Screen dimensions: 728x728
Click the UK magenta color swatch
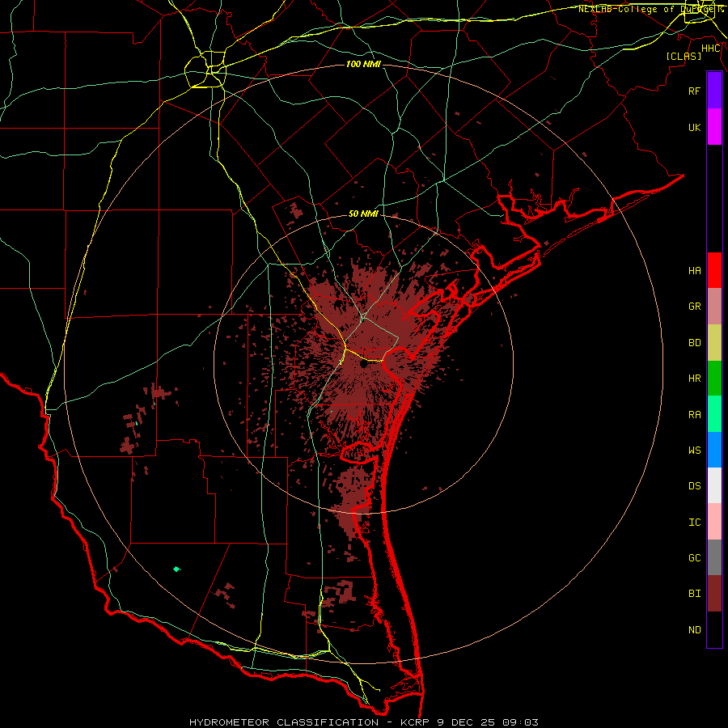pos(714,127)
